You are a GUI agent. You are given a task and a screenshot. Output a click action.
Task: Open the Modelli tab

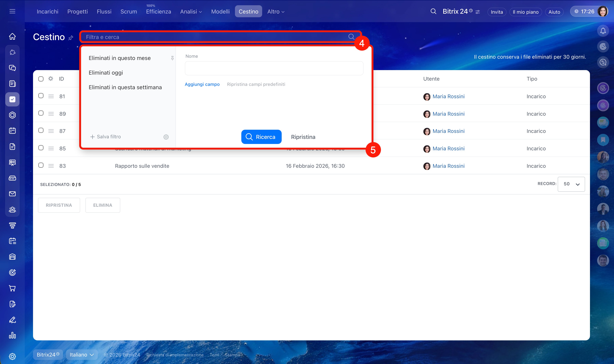coord(220,12)
